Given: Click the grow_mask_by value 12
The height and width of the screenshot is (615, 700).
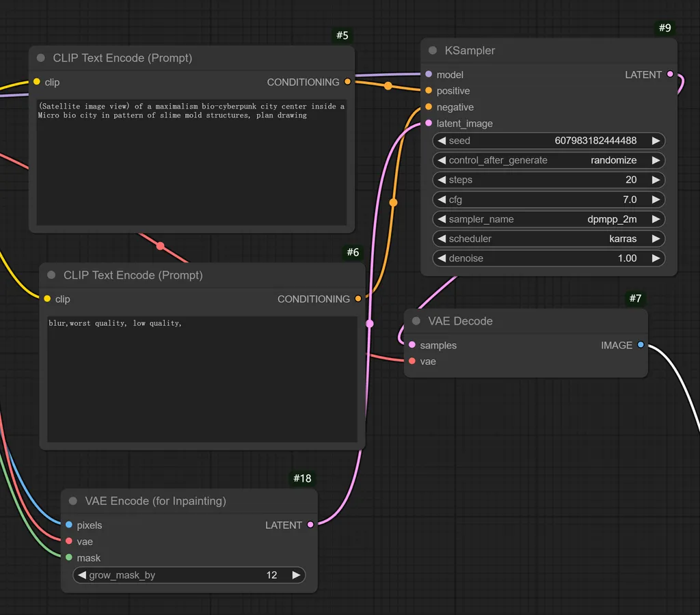Looking at the screenshot, I should pyautogui.click(x=271, y=575).
